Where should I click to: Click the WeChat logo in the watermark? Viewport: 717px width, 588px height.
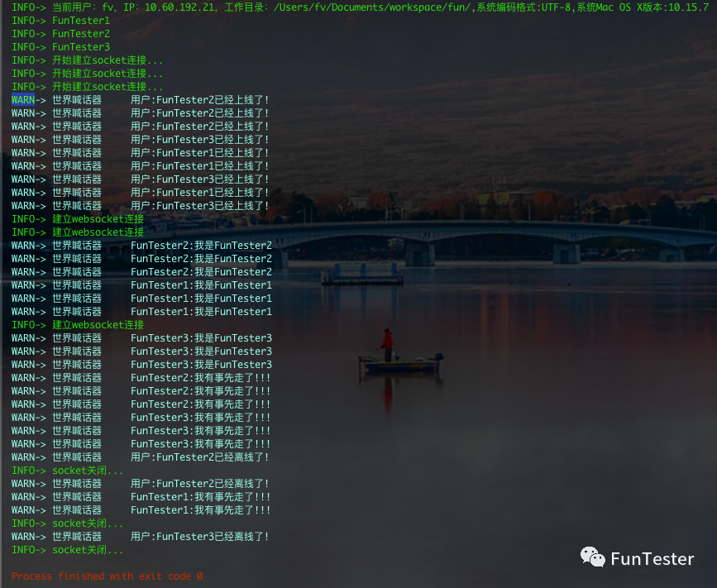[x=592, y=557]
